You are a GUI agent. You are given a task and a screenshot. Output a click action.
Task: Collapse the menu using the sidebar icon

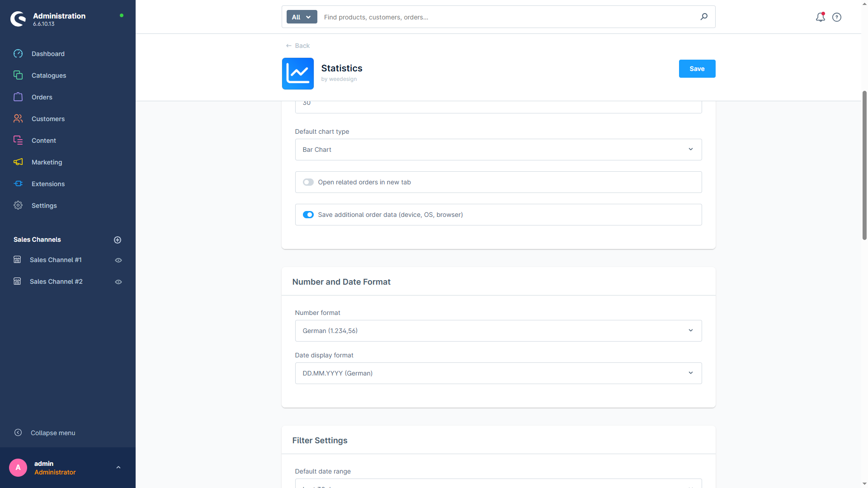coord(18,432)
